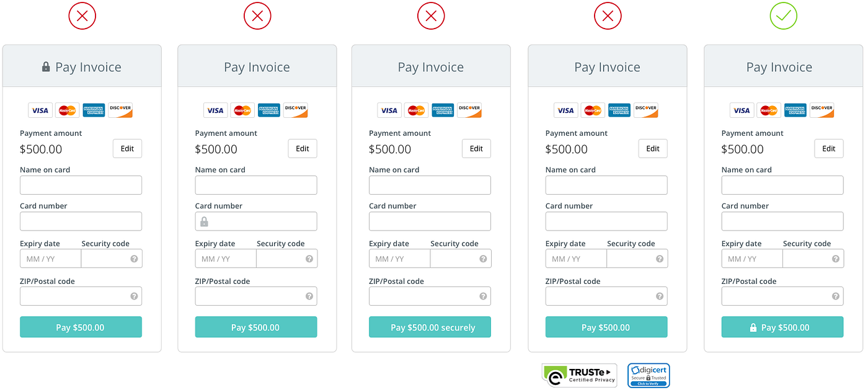Click the American Express icon on the third form

443,110
